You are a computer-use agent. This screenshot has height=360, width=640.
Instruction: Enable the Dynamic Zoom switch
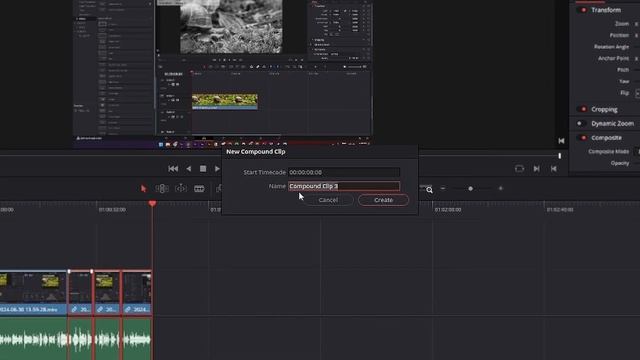coord(581,123)
